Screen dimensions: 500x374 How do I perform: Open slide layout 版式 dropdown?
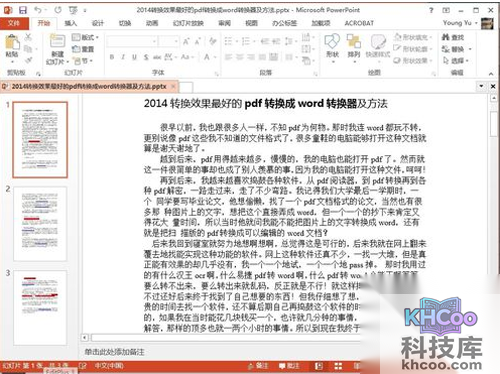pos(86,37)
